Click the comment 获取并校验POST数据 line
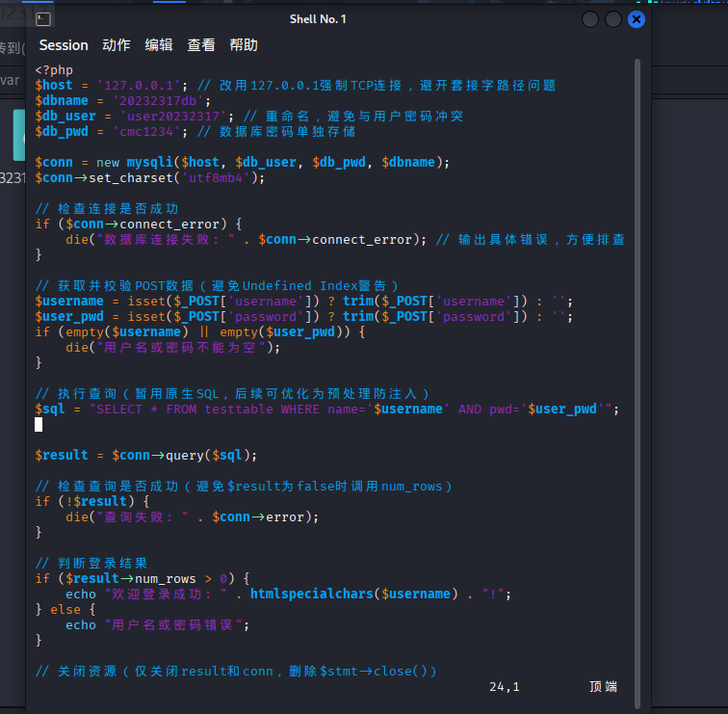This screenshot has height=714, width=728. click(217, 285)
